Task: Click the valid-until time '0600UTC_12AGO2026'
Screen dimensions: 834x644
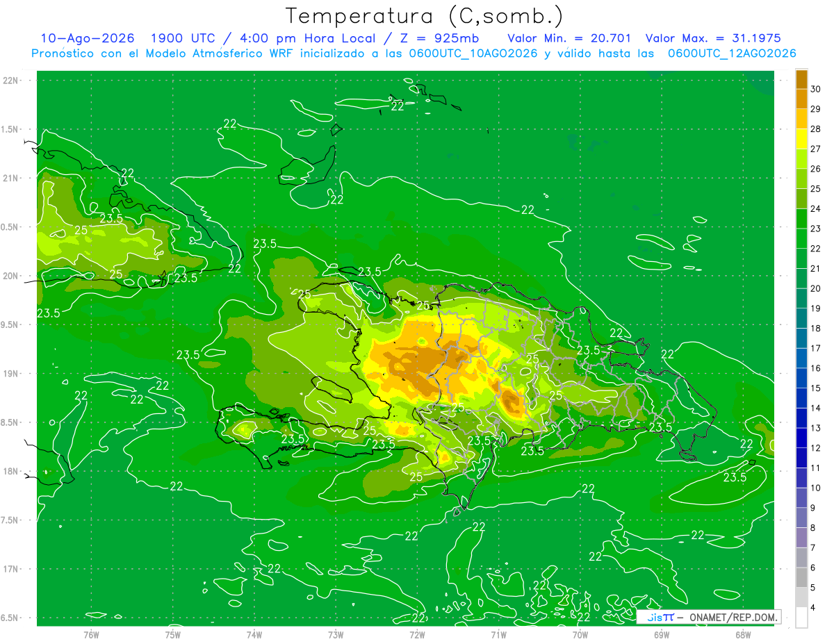Action: [x=732, y=53]
